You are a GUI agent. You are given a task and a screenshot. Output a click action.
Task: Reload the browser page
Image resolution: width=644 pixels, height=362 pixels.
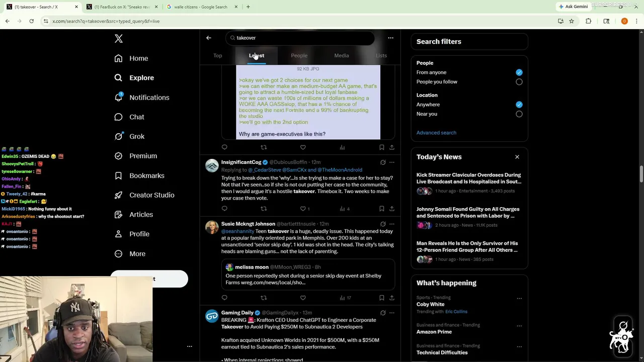[x=31, y=21]
